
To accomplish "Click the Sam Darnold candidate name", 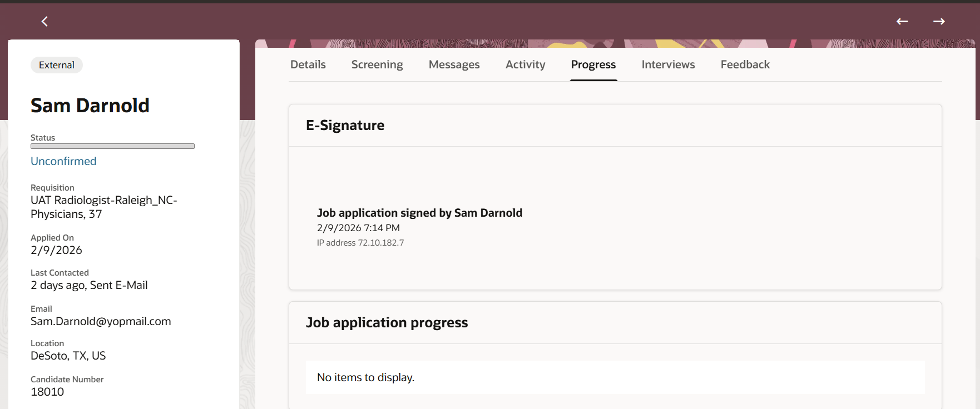I will 90,105.
